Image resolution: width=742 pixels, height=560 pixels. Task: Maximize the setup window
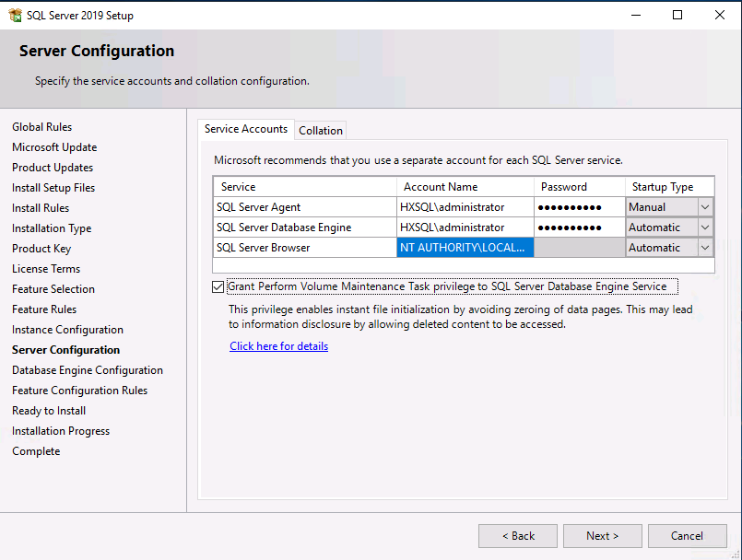click(x=677, y=15)
